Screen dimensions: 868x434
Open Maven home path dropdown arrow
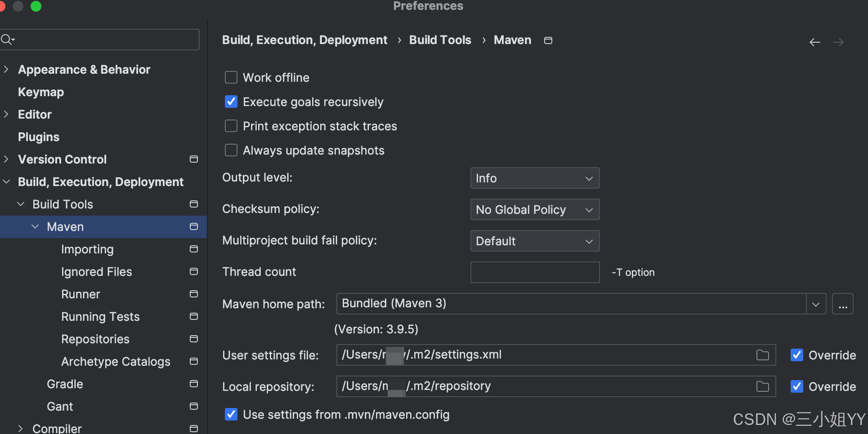click(x=816, y=304)
